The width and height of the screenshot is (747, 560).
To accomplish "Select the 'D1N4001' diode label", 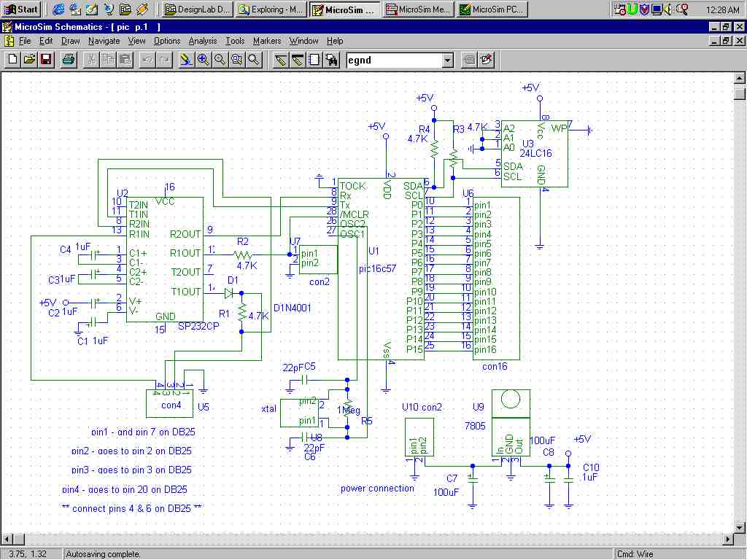I will pos(292,308).
